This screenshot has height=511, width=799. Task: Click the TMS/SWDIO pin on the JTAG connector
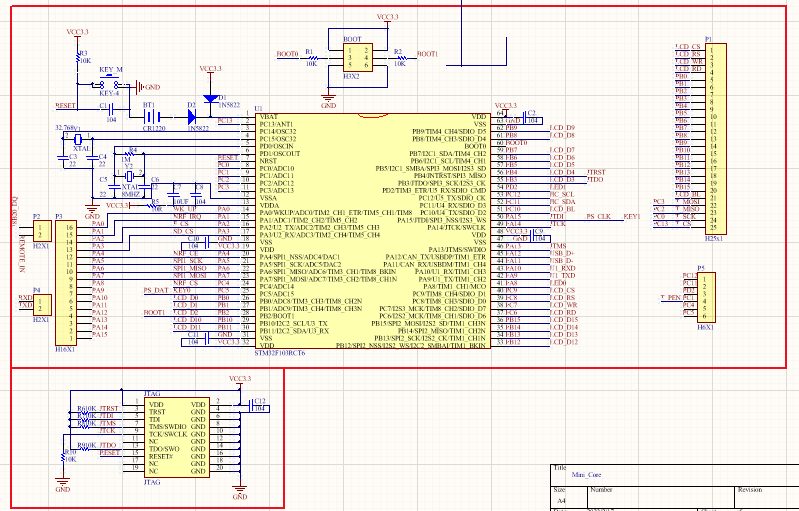(x=168, y=426)
